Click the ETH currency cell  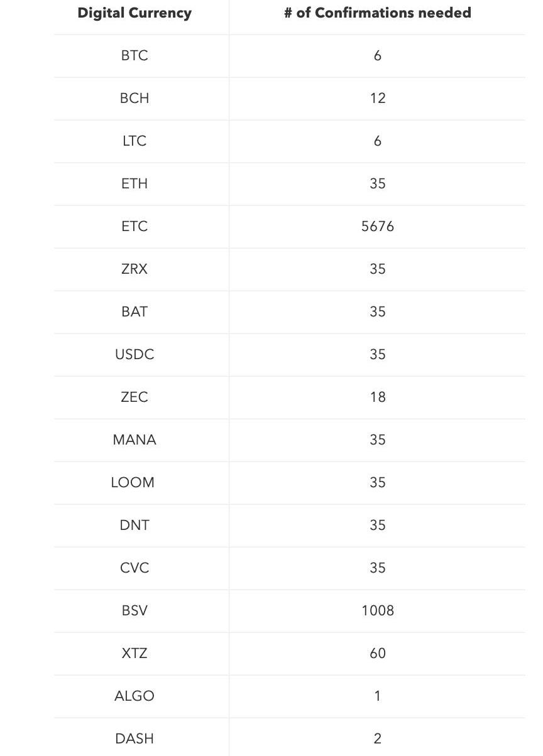134,184
